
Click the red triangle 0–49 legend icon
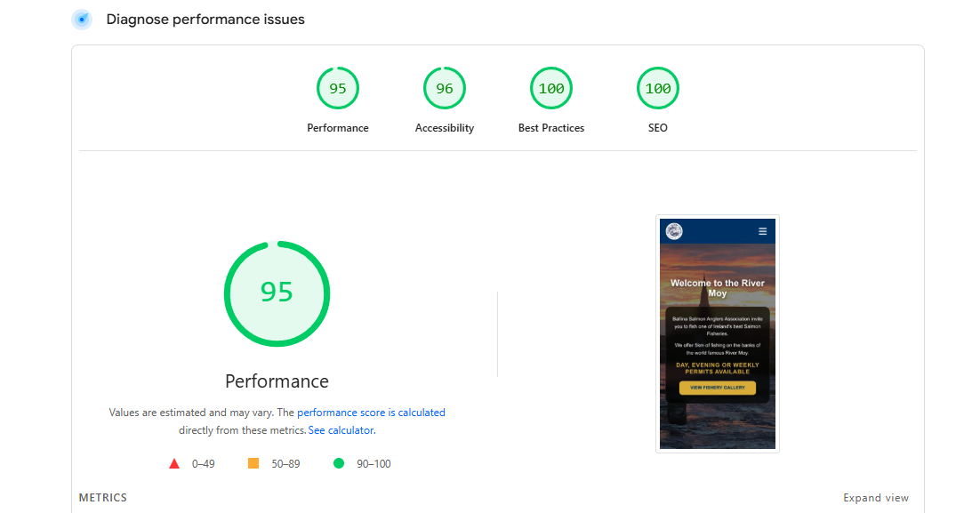pos(174,463)
